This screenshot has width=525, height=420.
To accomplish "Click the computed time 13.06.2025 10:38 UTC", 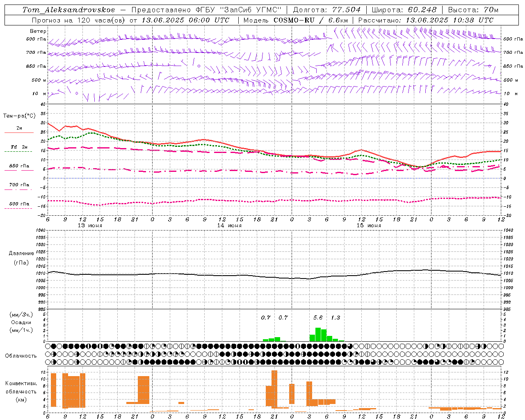I will tap(450, 20).
